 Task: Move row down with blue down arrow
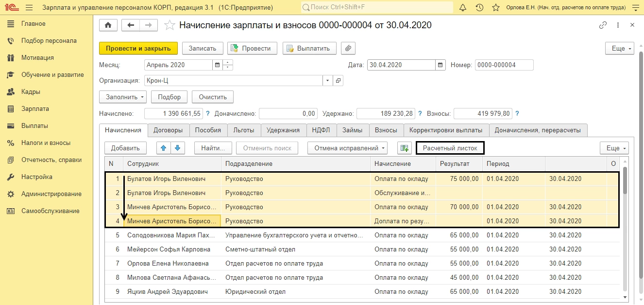[177, 148]
